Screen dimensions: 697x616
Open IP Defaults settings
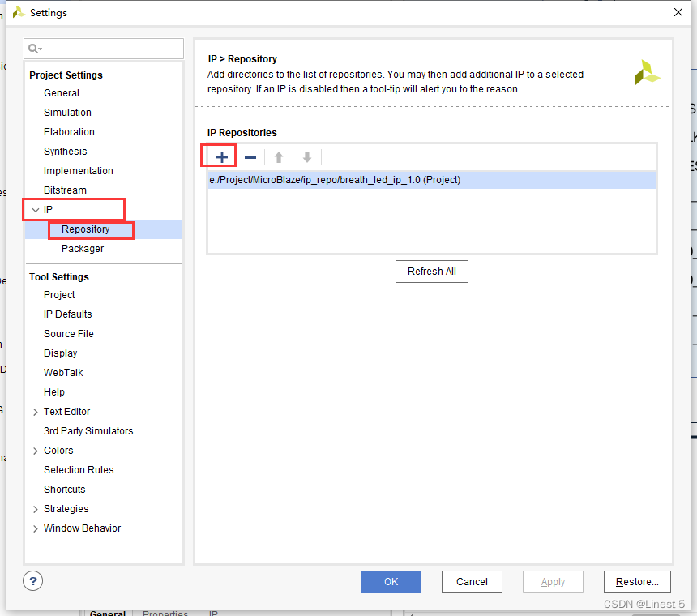pos(67,314)
